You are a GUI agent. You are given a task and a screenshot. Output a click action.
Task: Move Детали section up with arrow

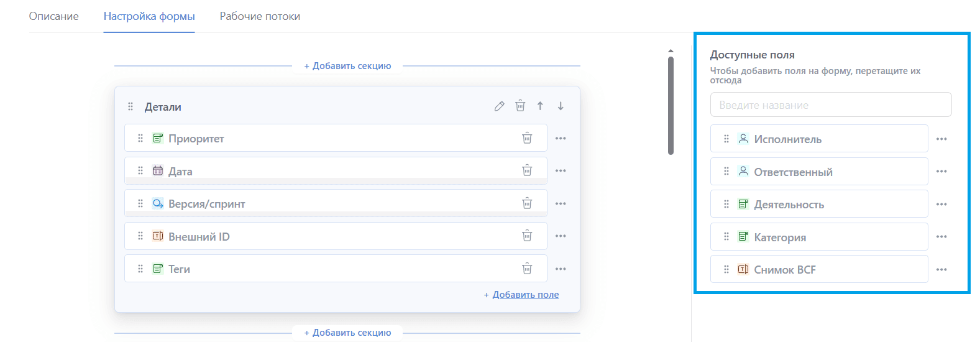(540, 106)
